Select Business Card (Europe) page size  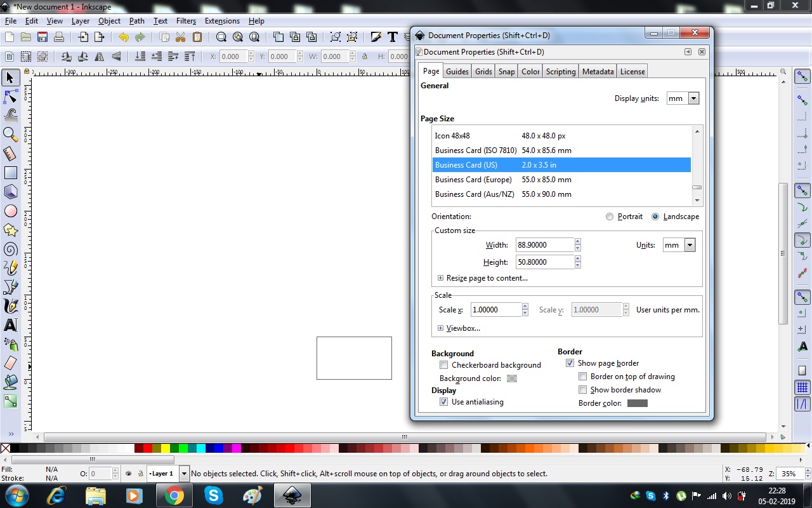pyautogui.click(x=561, y=180)
